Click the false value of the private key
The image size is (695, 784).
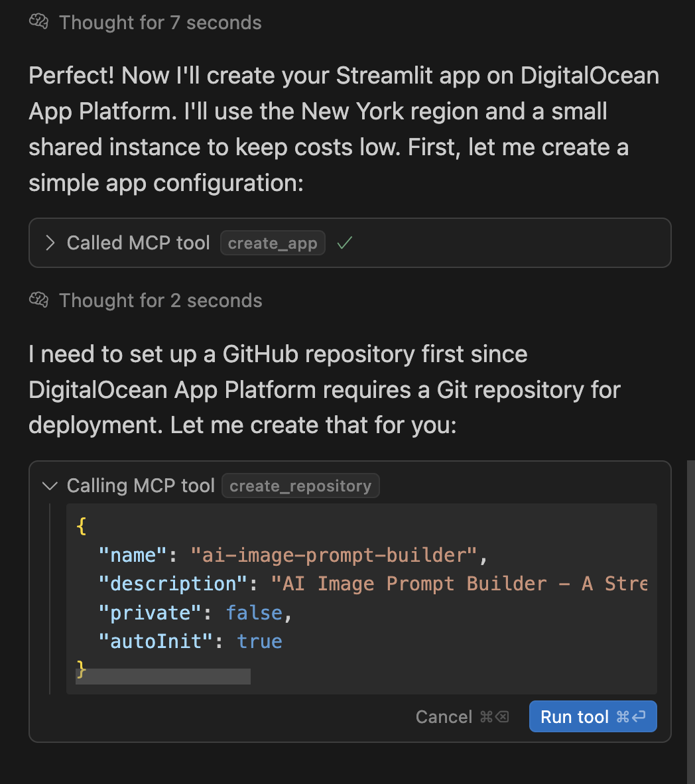pyautogui.click(x=255, y=613)
